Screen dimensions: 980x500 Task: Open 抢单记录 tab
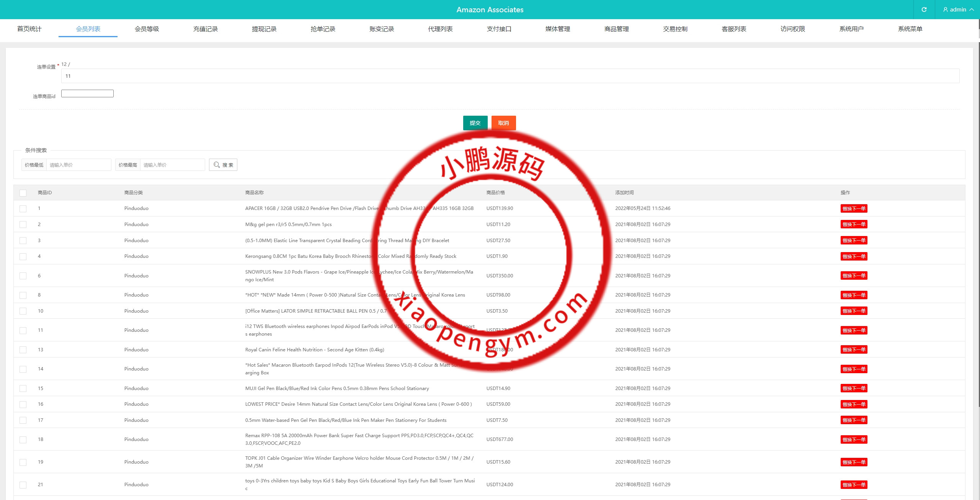(x=323, y=29)
